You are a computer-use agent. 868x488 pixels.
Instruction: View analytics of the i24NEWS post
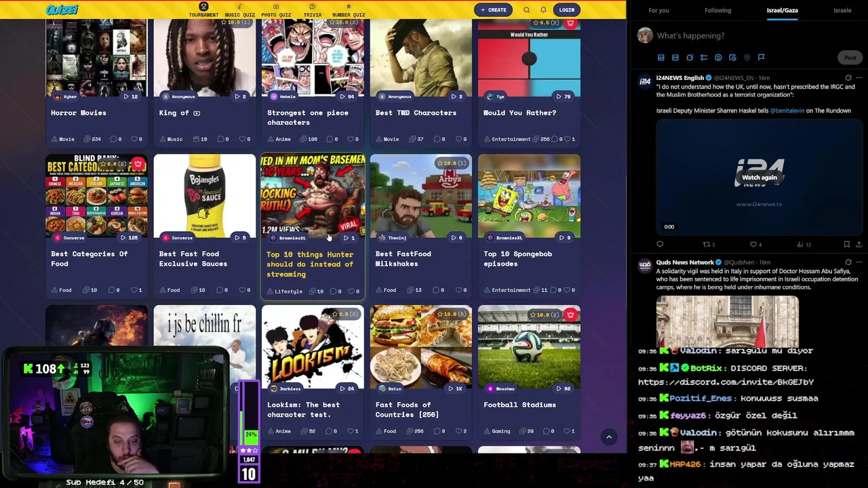coord(803,244)
